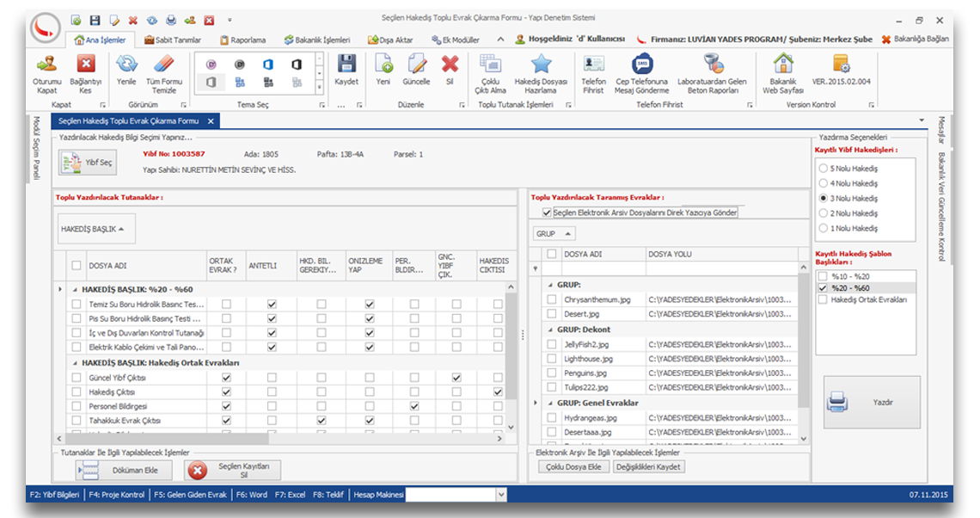Image resolution: width=980 pixels, height=518 pixels.
Task: Check the Chrysanthemum.jpg file checkbox
Action: [x=552, y=299]
